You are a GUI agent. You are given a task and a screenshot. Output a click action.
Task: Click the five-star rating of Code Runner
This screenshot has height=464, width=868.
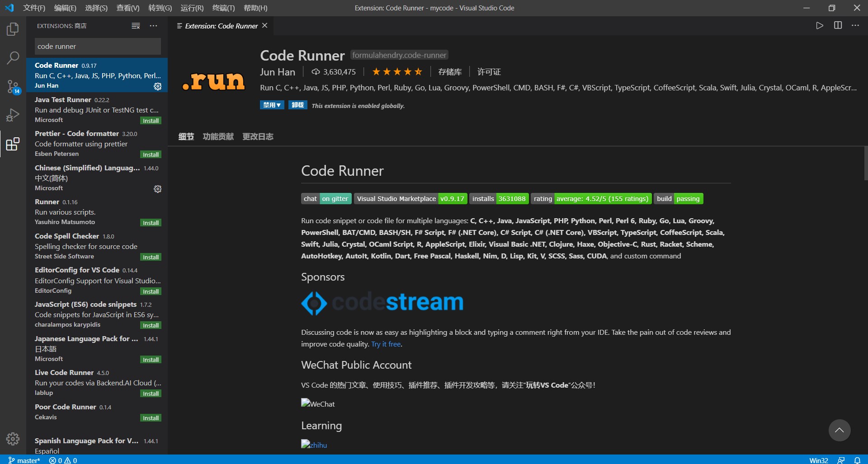(397, 71)
